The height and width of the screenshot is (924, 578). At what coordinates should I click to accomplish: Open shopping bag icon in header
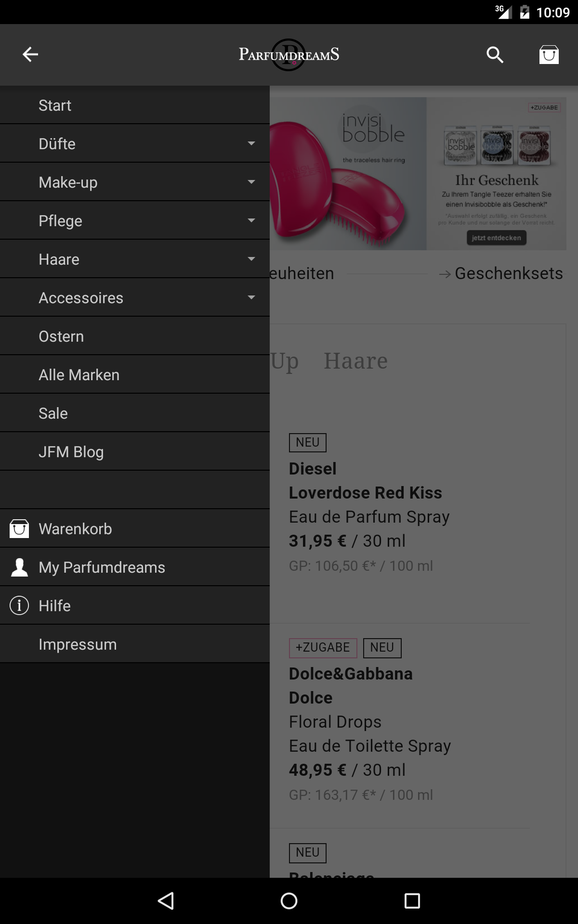(x=549, y=55)
